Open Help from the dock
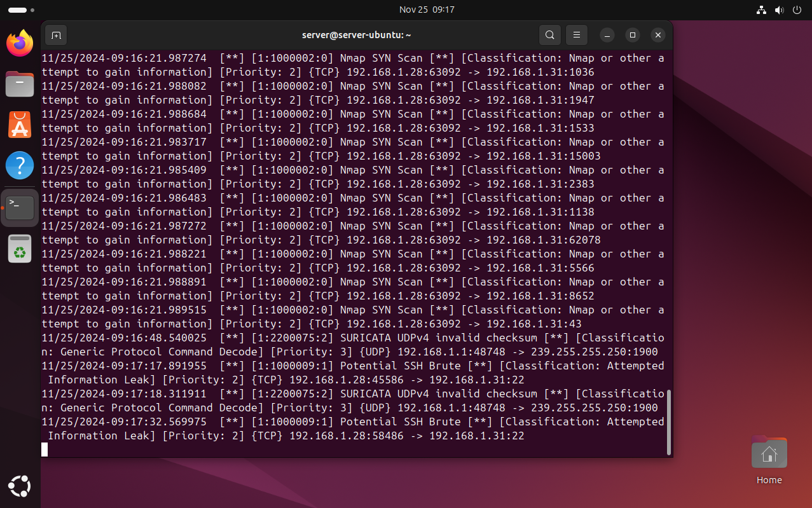Image resolution: width=812 pixels, height=508 pixels. (20, 165)
